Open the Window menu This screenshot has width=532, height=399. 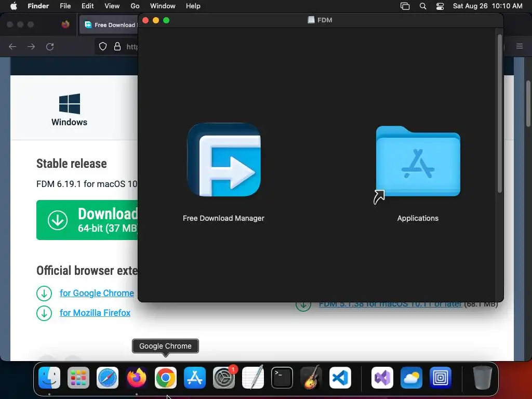coord(163,6)
